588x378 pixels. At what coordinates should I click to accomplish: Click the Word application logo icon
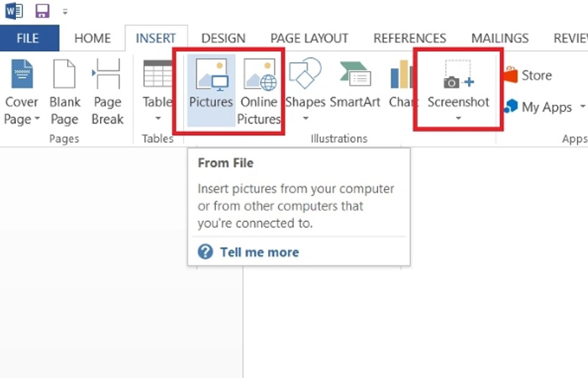click(x=14, y=10)
